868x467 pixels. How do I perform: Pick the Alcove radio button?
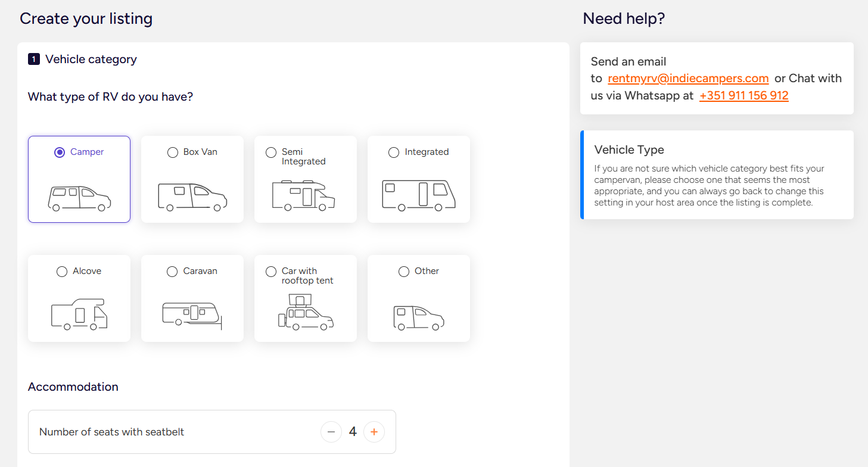(x=62, y=272)
